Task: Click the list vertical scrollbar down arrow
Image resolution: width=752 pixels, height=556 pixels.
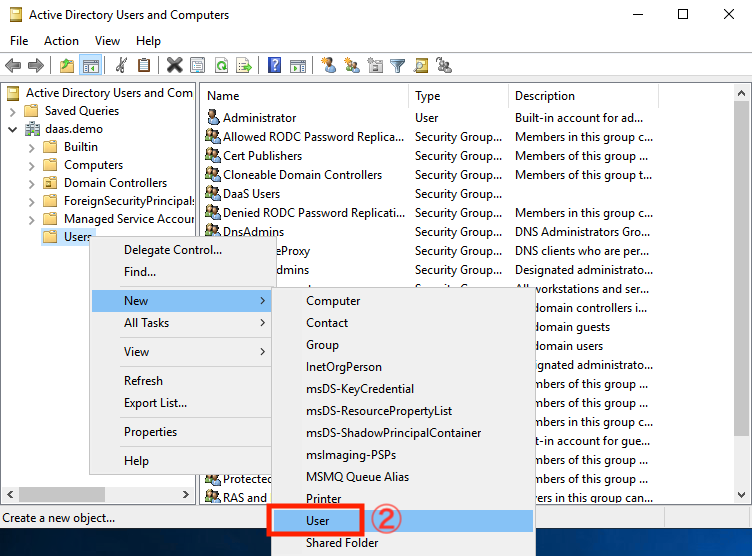Action: 741,495
